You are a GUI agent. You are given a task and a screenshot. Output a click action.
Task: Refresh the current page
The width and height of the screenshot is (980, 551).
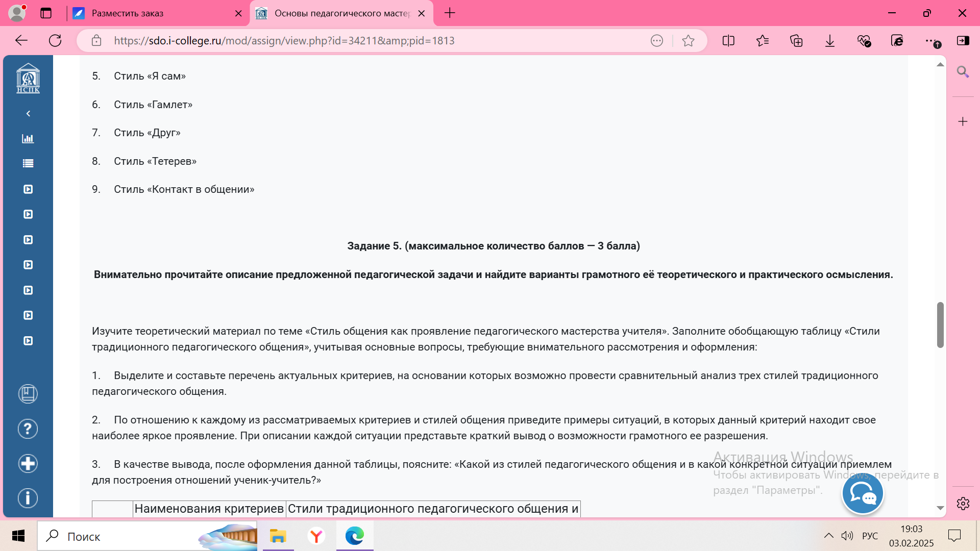coord(55,41)
